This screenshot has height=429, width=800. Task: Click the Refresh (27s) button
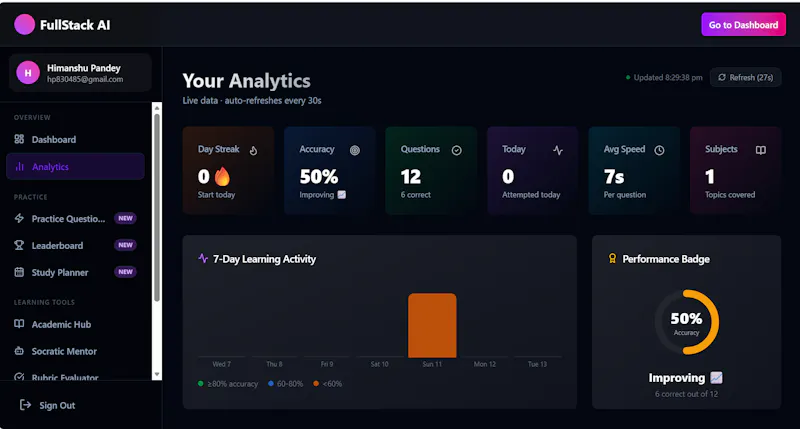745,77
